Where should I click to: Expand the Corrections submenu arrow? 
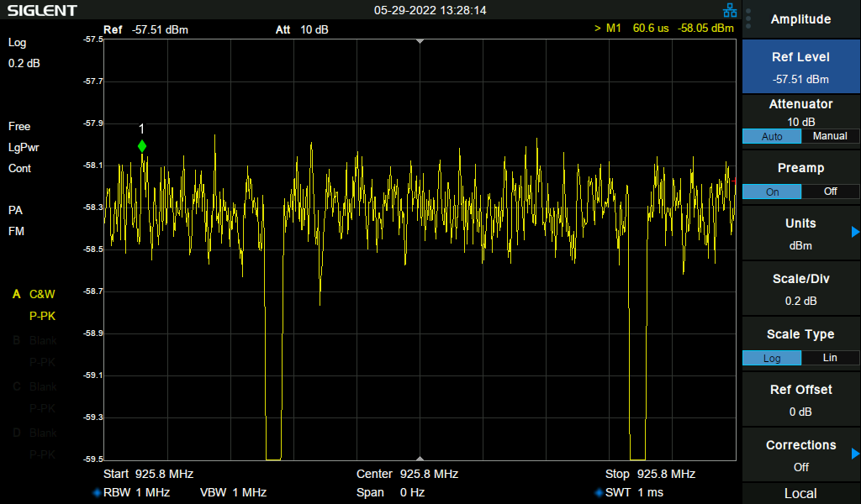[x=855, y=454]
